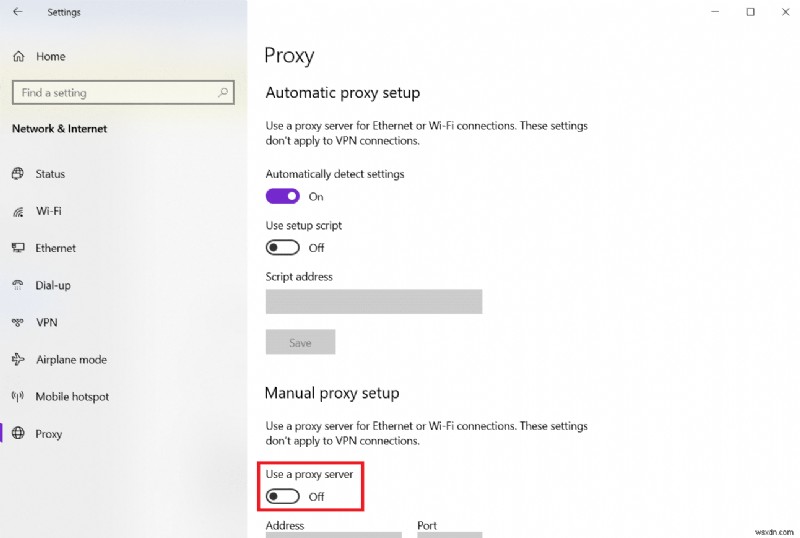Maximize the Settings window

750,12
